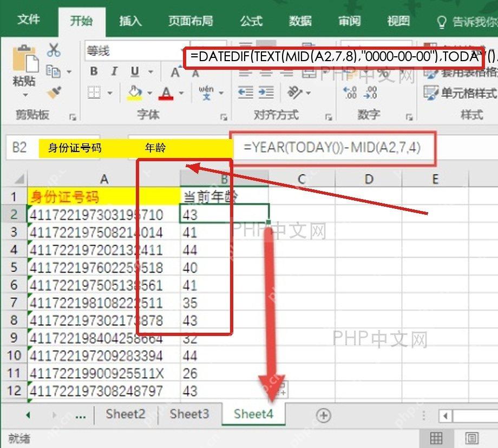Viewport: 498px width, 448px height.
Task: Toggle bold formatting
Action: pos(94,71)
